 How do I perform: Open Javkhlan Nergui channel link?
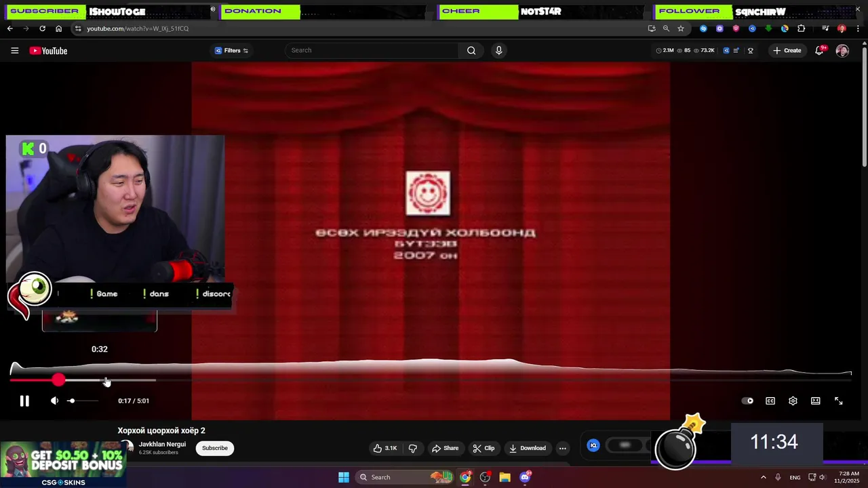coord(162,444)
